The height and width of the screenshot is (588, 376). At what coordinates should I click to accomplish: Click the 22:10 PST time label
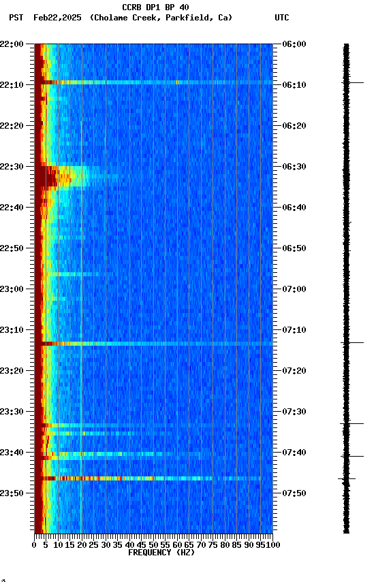pyautogui.click(x=12, y=85)
